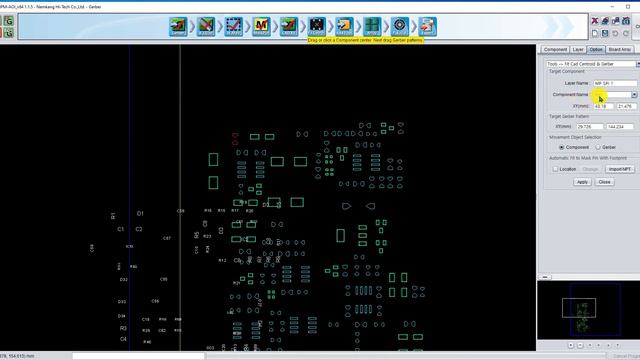The image size is (640, 360).
Task: Click the C4 component label on canvas
Action: (123, 339)
